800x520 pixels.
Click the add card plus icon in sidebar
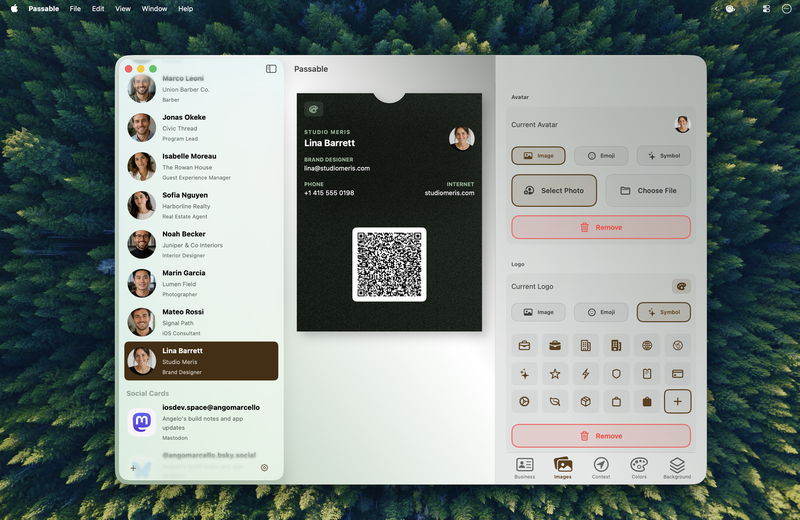(133, 468)
